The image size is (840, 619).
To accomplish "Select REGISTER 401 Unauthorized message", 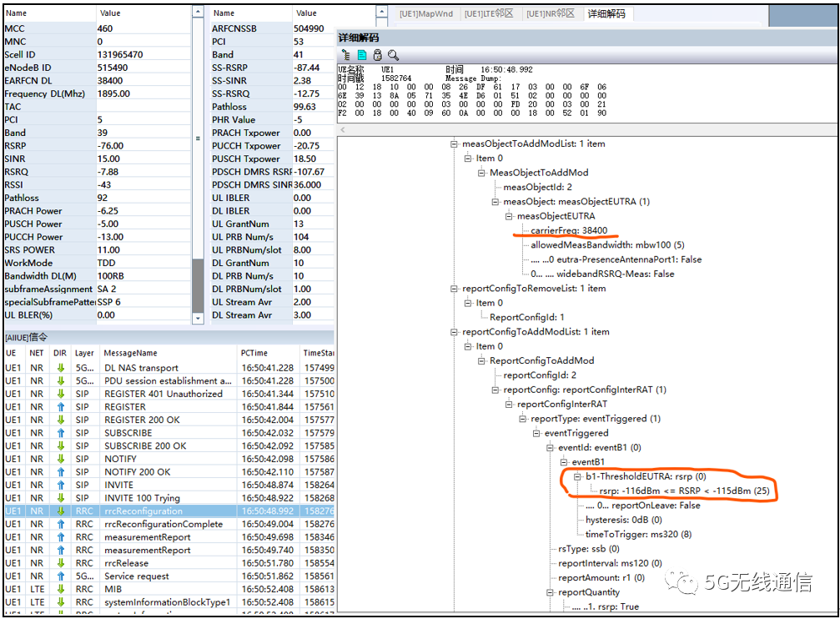I will click(169, 394).
